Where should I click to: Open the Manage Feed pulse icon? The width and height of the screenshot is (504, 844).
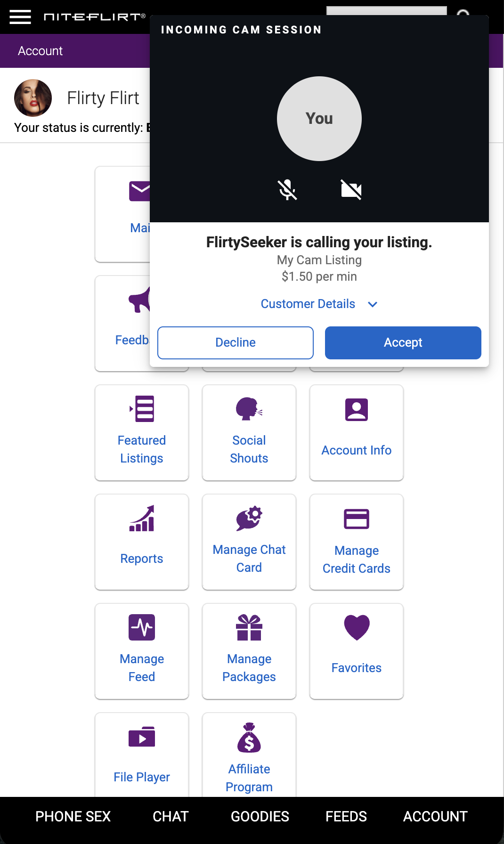click(142, 627)
